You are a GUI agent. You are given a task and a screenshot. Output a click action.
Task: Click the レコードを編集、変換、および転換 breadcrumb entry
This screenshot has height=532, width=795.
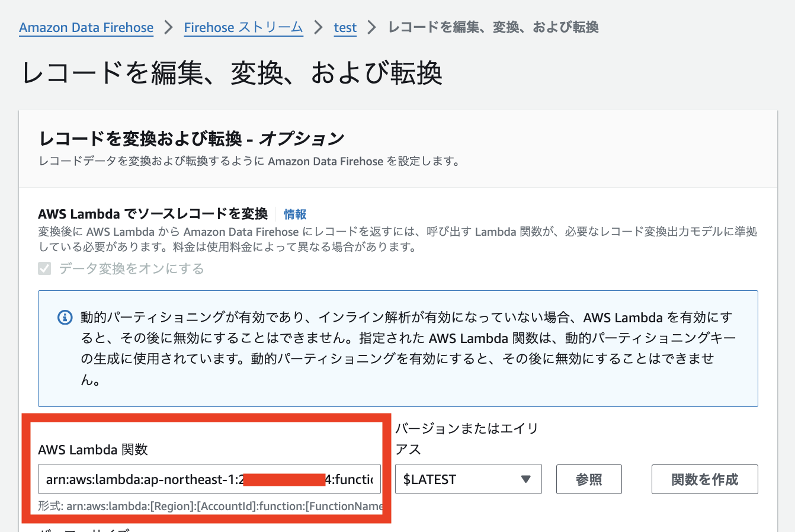coord(493,27)
